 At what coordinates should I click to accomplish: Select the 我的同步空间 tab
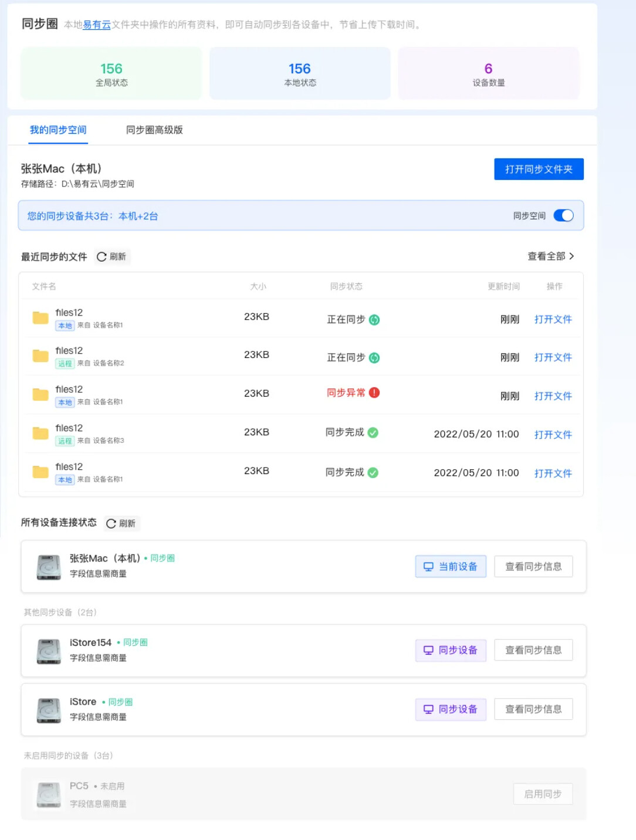click(x=58, y=130)
